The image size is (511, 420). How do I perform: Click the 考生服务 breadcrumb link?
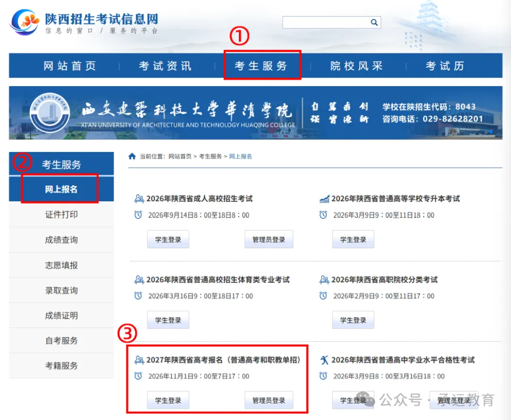(x=210, y=157)
